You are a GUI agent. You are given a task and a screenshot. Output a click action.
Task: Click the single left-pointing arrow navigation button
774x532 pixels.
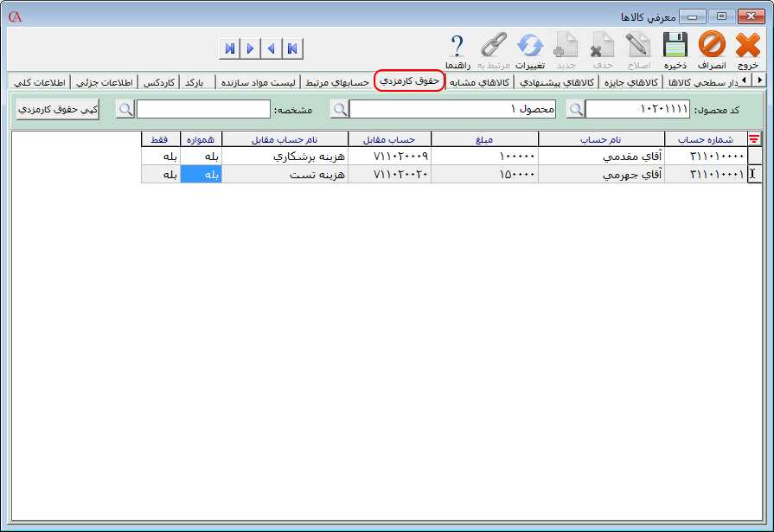click(271, 48)
